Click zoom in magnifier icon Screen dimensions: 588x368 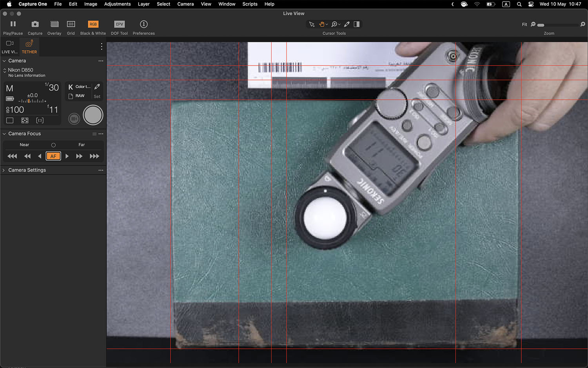[x=583, y=24]
